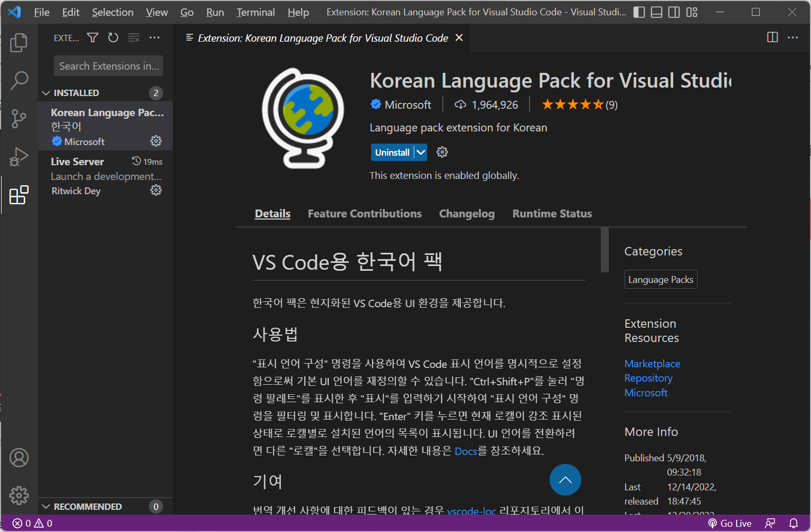Toggle the secondary side bar
Screen dimensions: 811x532
674,12
